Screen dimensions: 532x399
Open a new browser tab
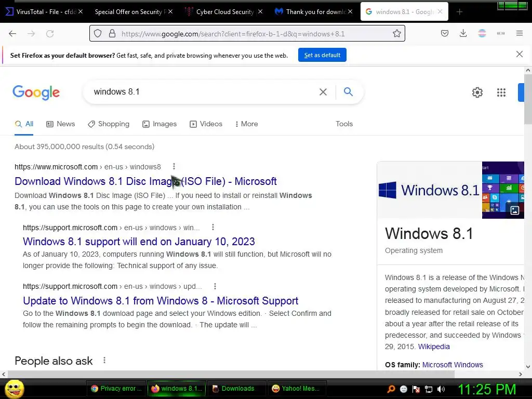[459, 12]
